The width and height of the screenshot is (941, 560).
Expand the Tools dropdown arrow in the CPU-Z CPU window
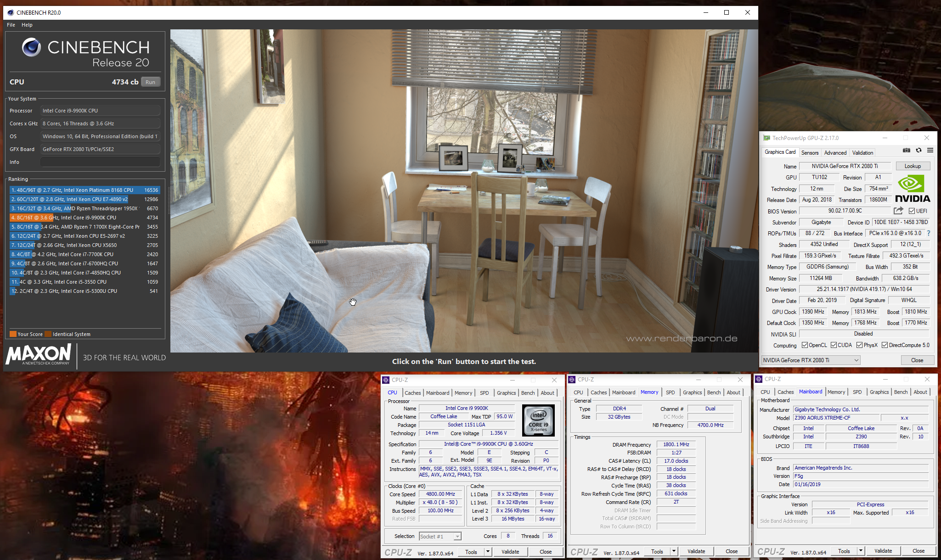click(488, 552)
